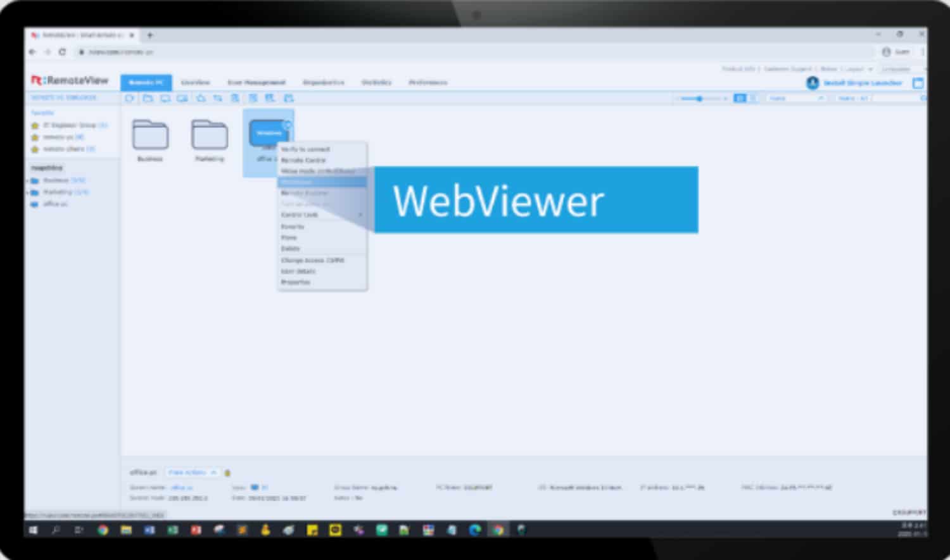The image size is (950, 560).
Task: Click the RemoteView logo
Action: pos(70,80)
